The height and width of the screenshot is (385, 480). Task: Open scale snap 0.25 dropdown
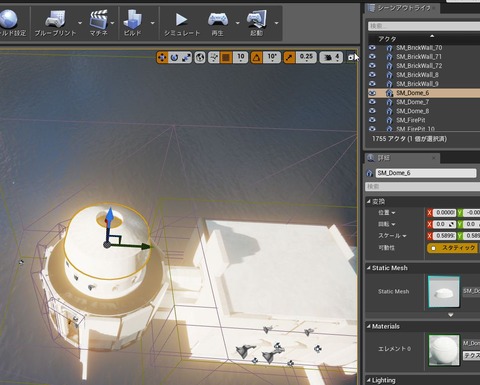(306, 58)
